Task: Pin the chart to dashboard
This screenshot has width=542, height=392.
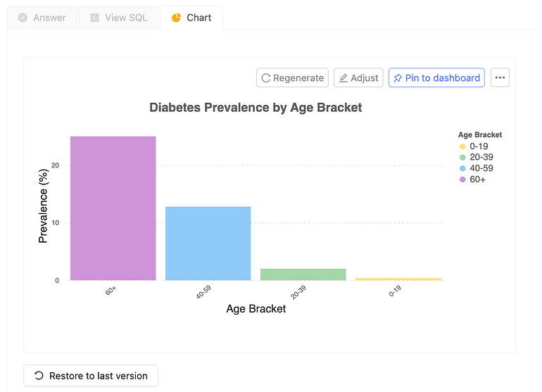Action: [x=436, y=78]
